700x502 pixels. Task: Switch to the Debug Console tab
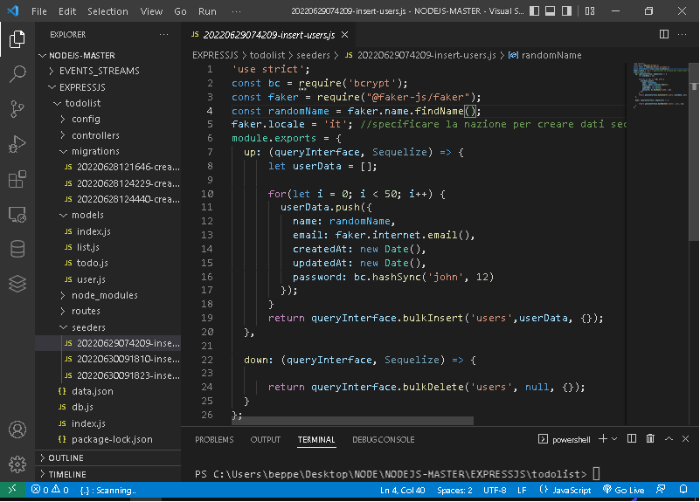tap(383, 440)
